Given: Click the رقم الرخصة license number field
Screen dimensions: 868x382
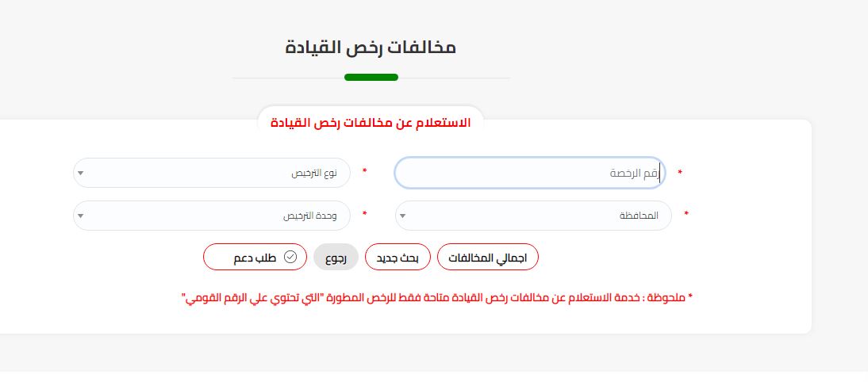Looking at the screenshot, I should coord(530,173).
